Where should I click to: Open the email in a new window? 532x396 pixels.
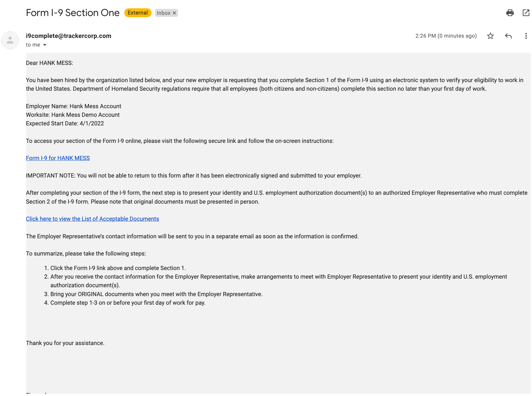(x=526, y=13)
